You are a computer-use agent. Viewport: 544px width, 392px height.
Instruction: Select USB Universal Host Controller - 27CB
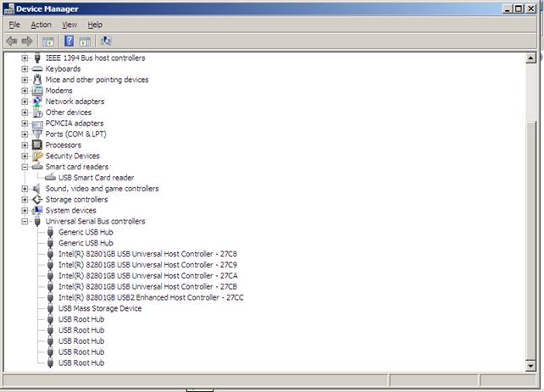147,287
